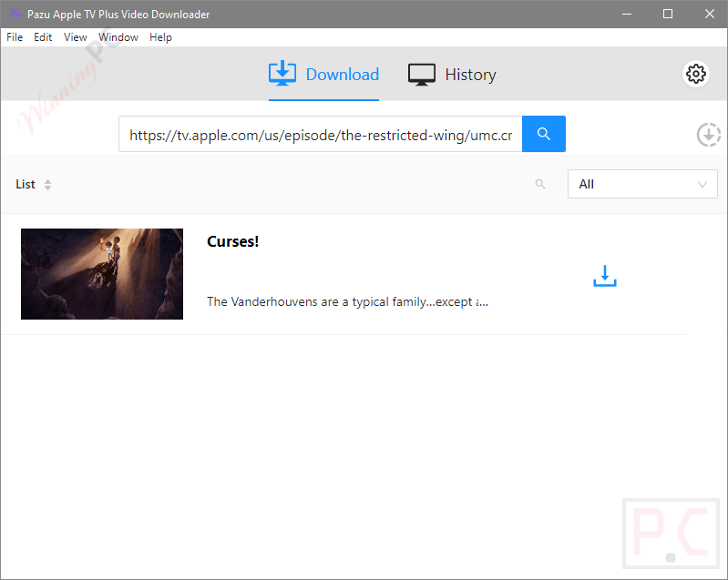The height and width of the screenshot is (580, 728).
Task: Maximize the Pazu window
Action: coord(667,14)
